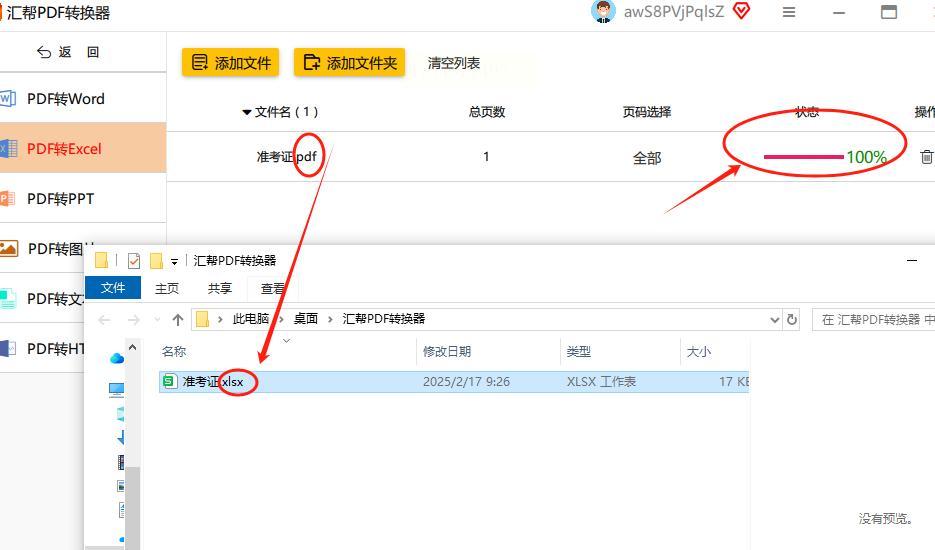Screen dimensions: 935x550
Task: Select PDF转Excel in the sidebar
Action: pos(83,149)
